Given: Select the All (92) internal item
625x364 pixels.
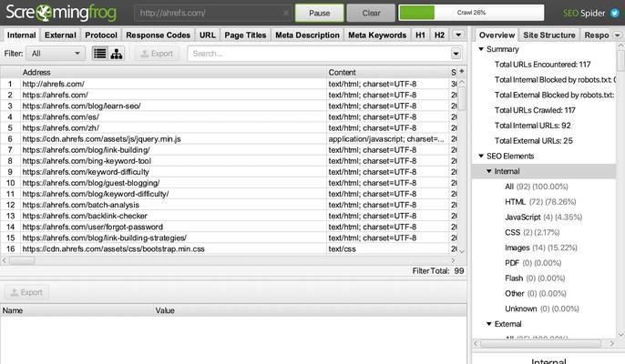Looking at the screenshot, I should click(x=536, y=187).
